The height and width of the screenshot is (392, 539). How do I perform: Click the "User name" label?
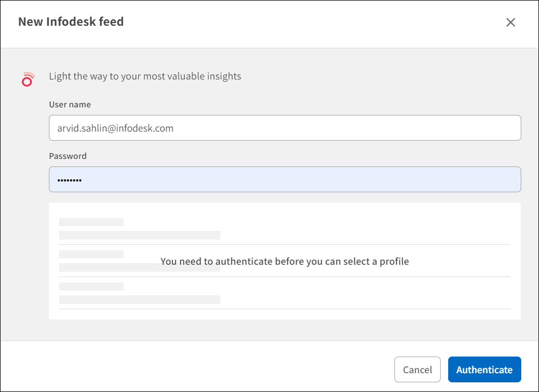click(x=70, y=105)
